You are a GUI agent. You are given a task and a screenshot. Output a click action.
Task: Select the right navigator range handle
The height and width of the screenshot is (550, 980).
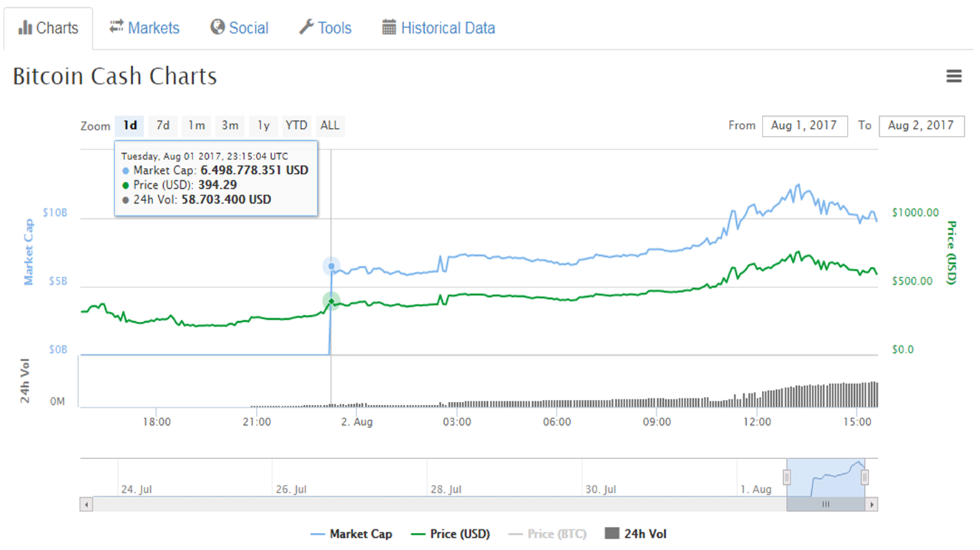[x=866, y=477]
